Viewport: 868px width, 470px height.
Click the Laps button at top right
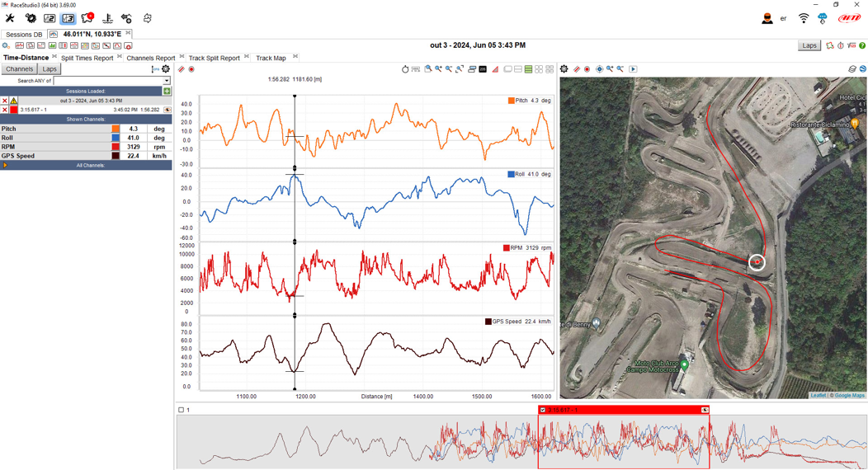coord(809,46)
